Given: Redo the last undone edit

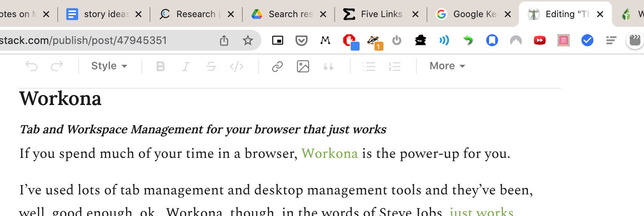Looking at the screenshot, I should tap(57, 66).
